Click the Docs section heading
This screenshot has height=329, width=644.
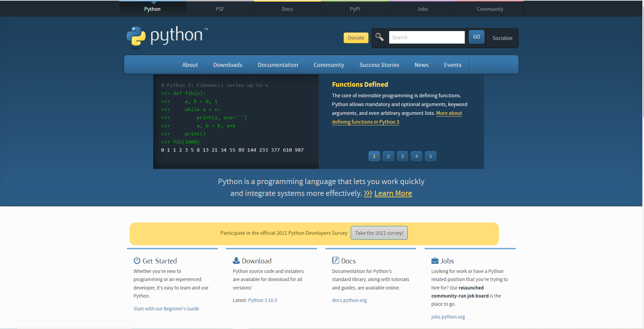pos(348,261)
